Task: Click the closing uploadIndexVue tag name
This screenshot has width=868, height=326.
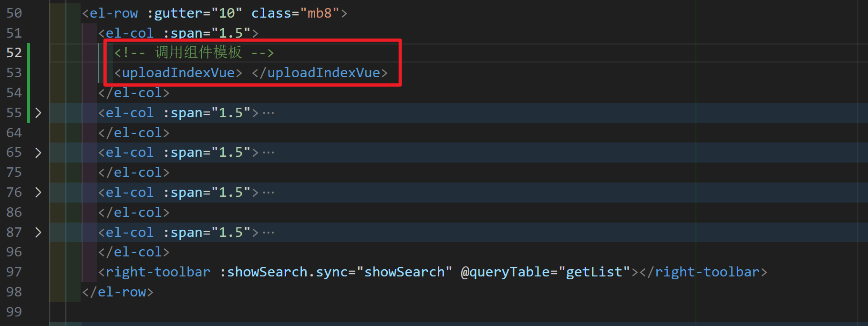Action: (x=323, y=73)
